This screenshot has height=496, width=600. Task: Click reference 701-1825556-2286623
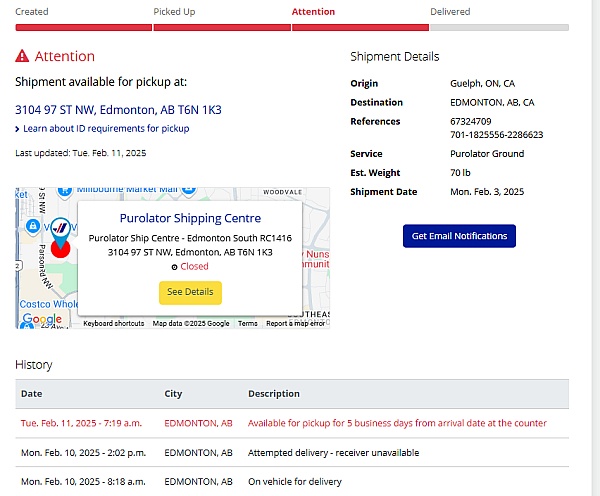coord(497,135)
